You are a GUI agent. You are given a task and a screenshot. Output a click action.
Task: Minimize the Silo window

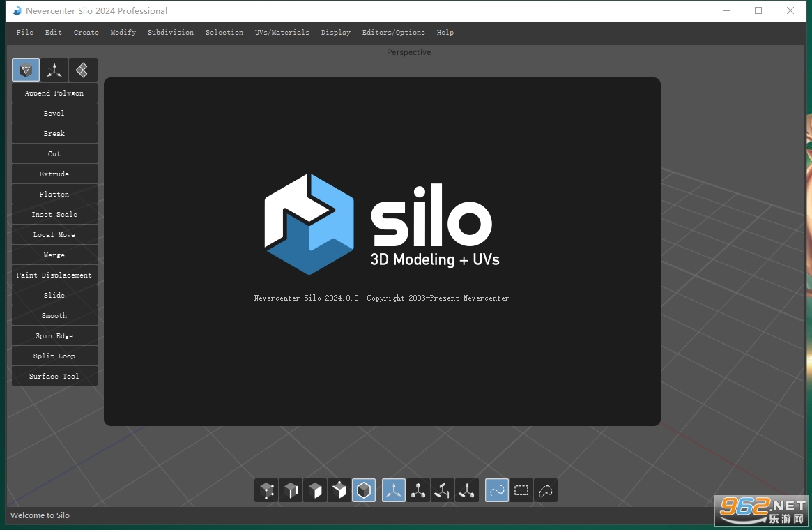pos(727,10)
